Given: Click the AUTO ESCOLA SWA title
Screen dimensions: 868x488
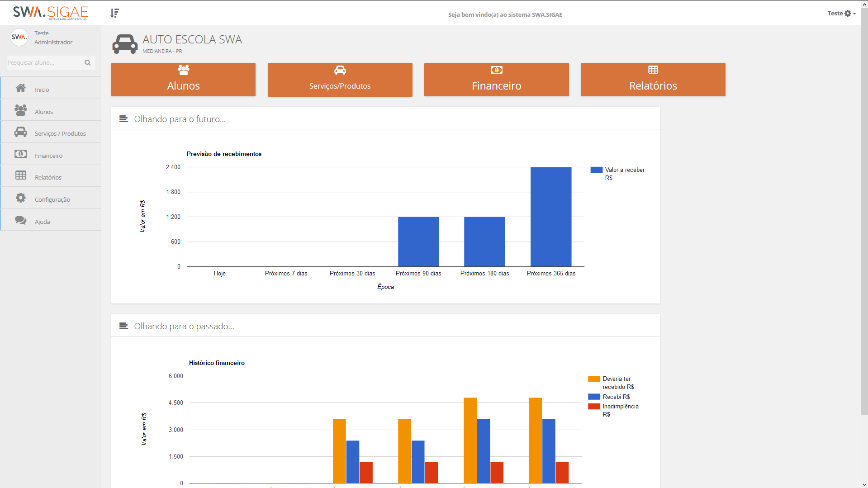Looking at the screenshot, I should 192,39.
